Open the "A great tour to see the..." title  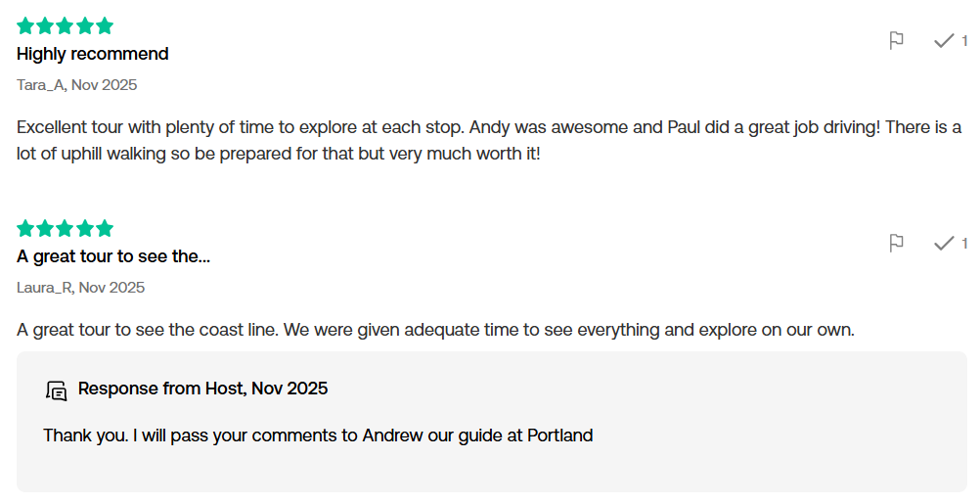click(113, 256)
